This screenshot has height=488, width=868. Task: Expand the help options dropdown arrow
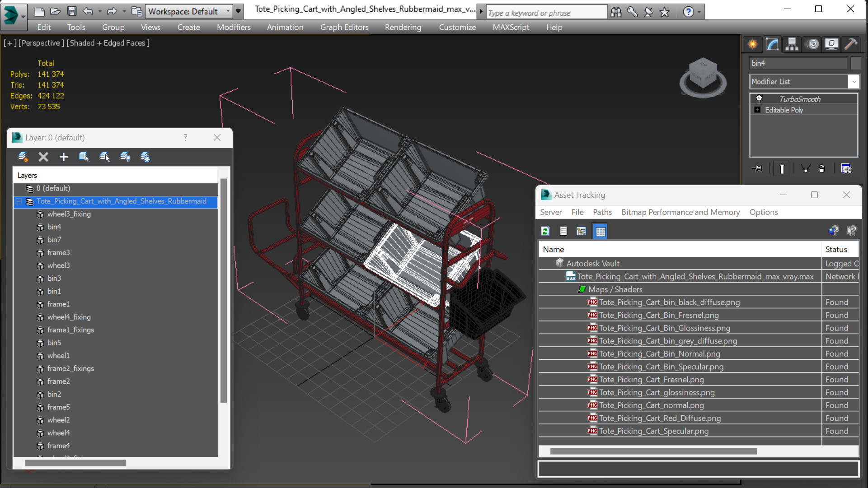(x=699, y=12)
